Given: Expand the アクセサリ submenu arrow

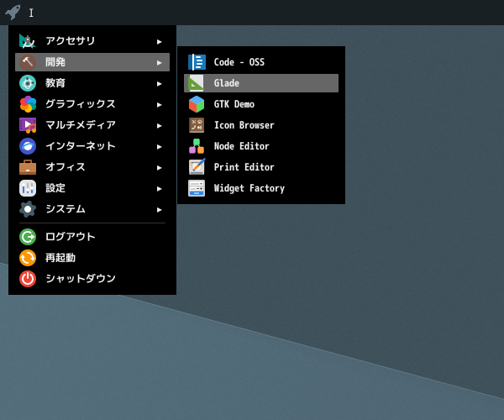Looking at the screenshot, I should pyautogui.click(x=159, y=42).
